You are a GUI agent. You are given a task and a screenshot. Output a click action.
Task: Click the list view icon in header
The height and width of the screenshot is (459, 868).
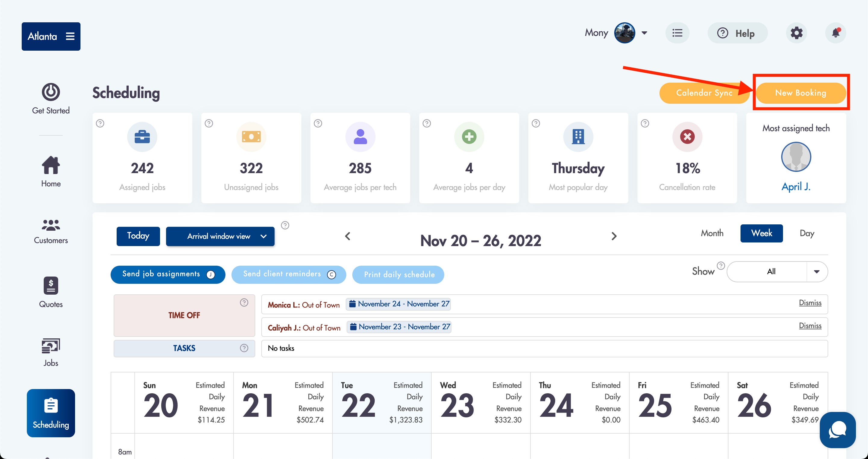coord(677,33)
